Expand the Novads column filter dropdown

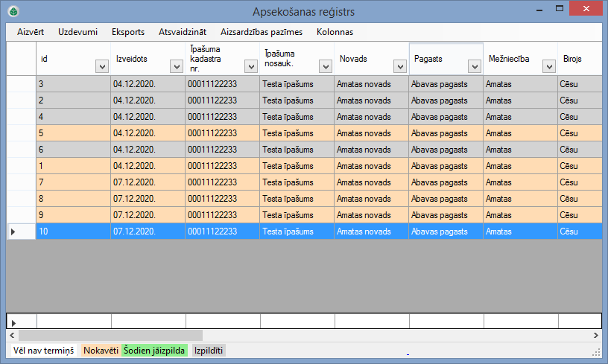point(400,66)
